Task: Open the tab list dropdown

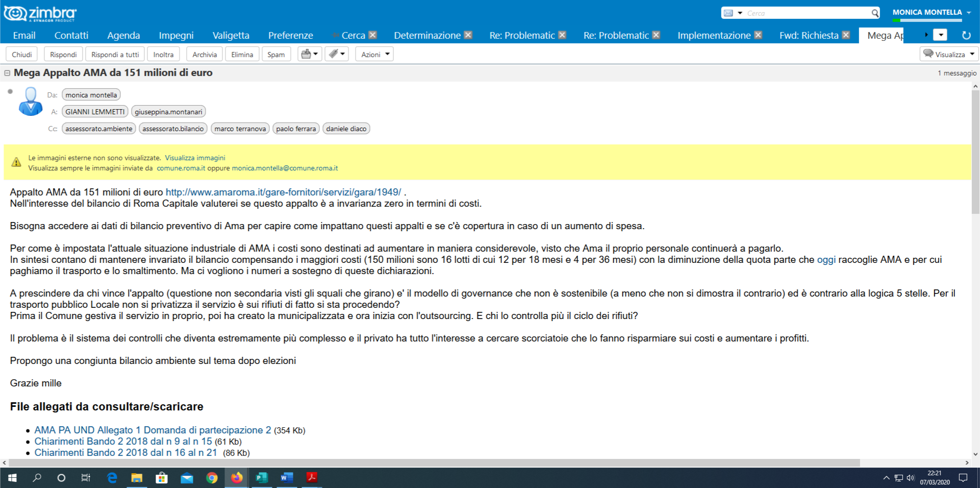Action: (940, 35)
